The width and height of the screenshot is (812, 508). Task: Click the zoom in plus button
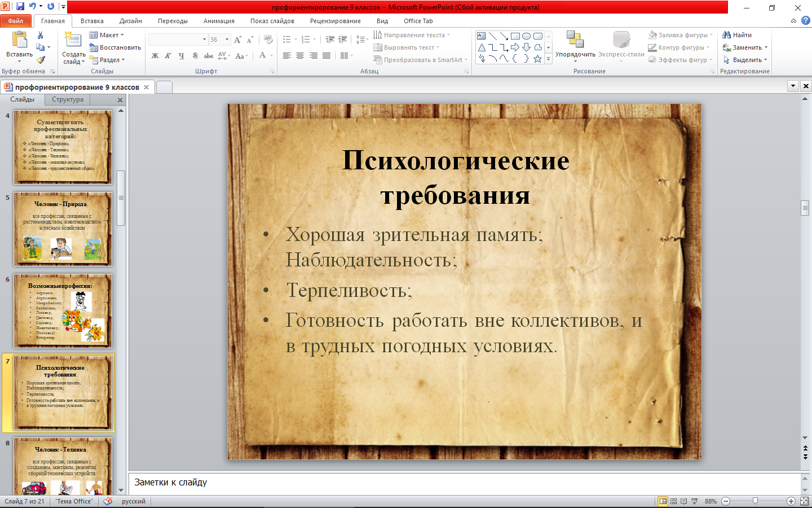click(x=791, y=501)
